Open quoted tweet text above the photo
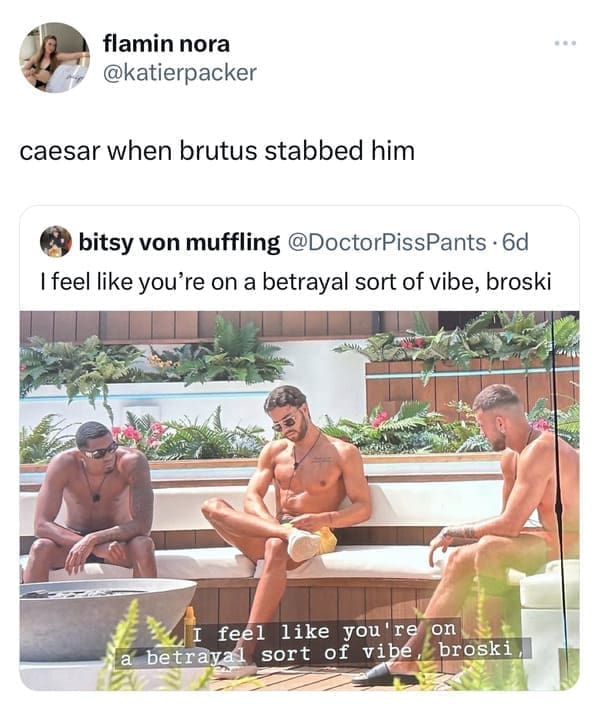Viewport: 599px width, 713px height. pos(296,281)
